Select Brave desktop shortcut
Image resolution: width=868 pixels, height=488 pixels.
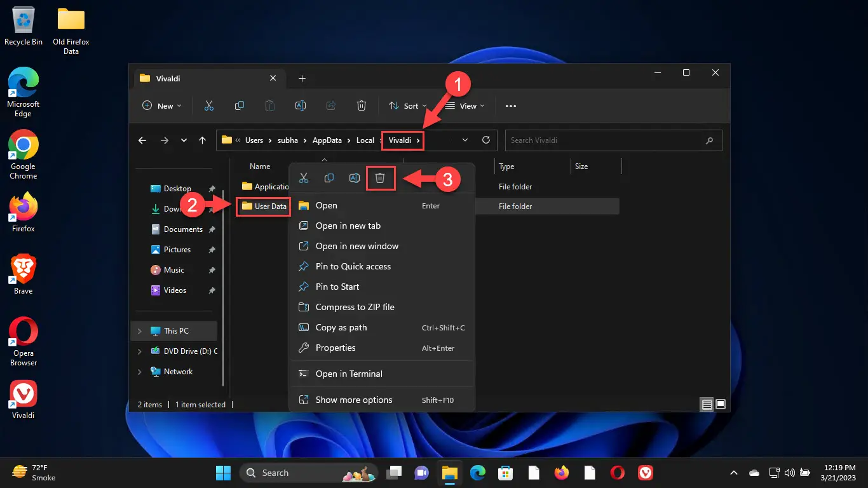pyautogui.click(x=24, y=274)
